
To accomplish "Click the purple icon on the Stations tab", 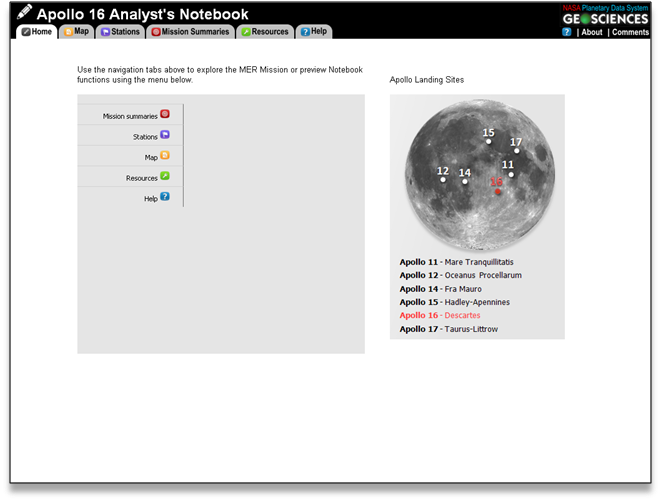I will pyautogui.click(x=105, y=32).
